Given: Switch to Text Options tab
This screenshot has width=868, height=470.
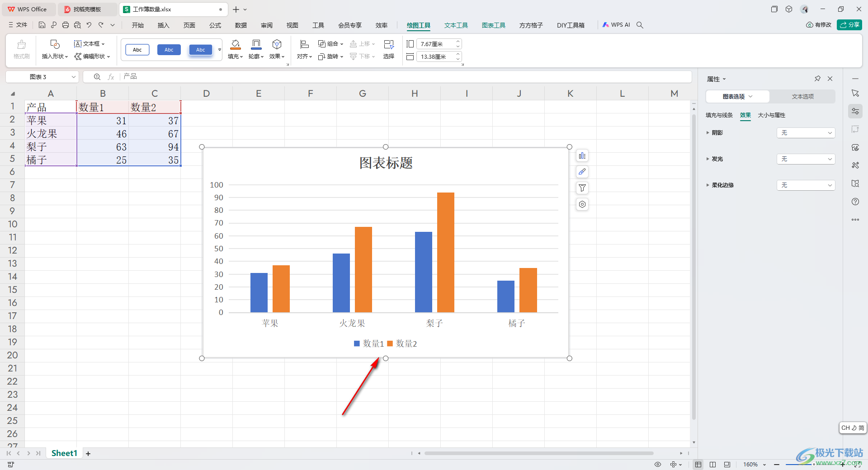Looking at the screenshot, I should [x=802, y=97].
